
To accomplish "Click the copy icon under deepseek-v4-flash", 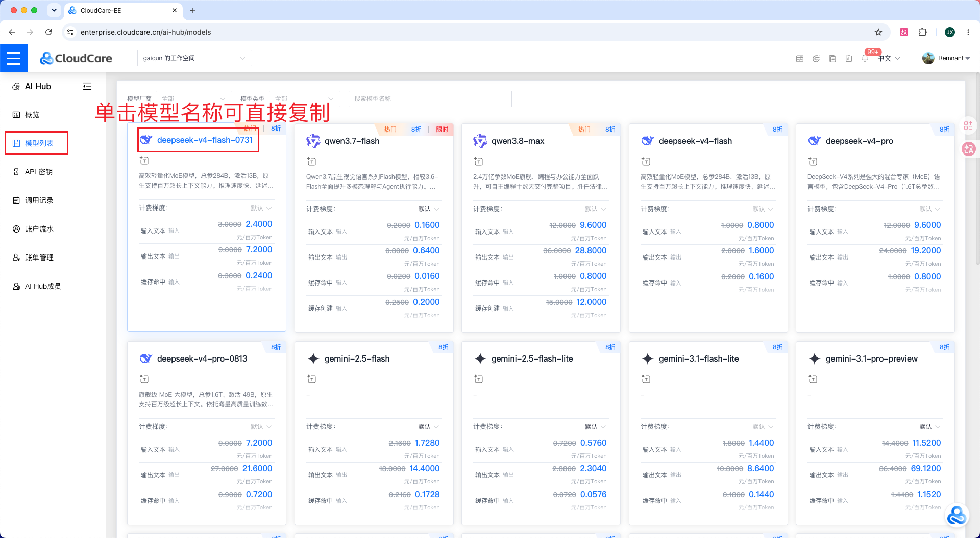I will tap(646, 162).
